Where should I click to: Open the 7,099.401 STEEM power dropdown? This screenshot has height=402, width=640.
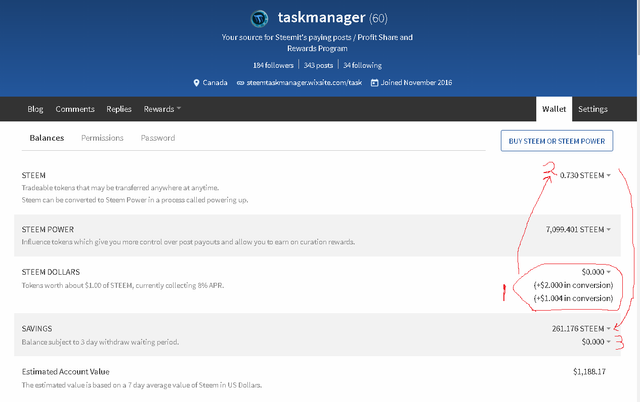click(x=578, y=229)
